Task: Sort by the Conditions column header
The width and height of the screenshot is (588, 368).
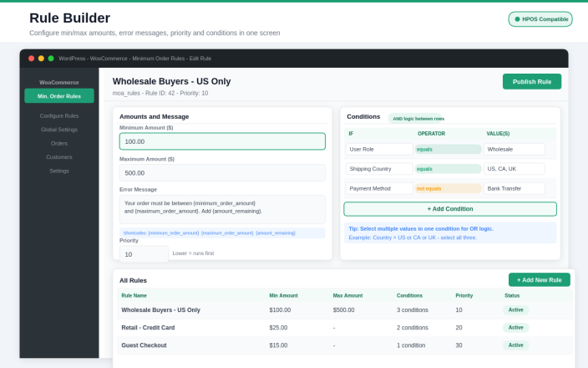Action: coord(409,295)
